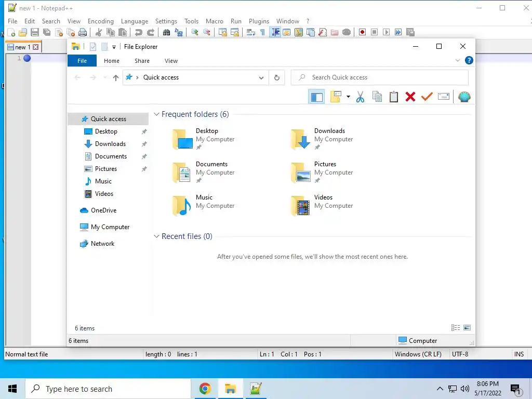Click Chrome icon in Windows taskbar

[205, 389]
